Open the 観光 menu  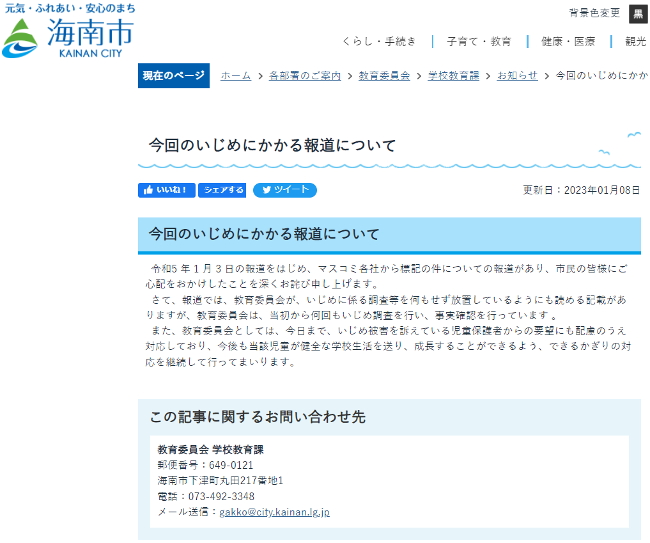point(636,41)
